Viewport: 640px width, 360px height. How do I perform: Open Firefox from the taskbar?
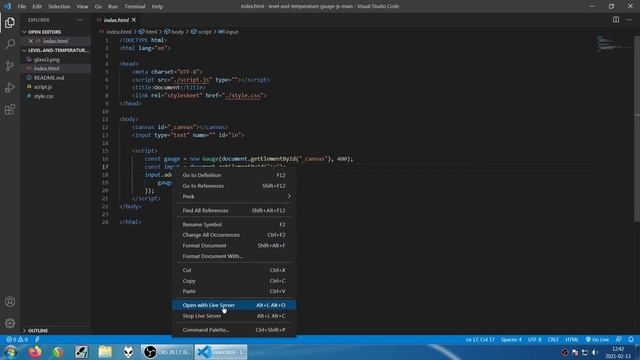[x=35, y=351]
